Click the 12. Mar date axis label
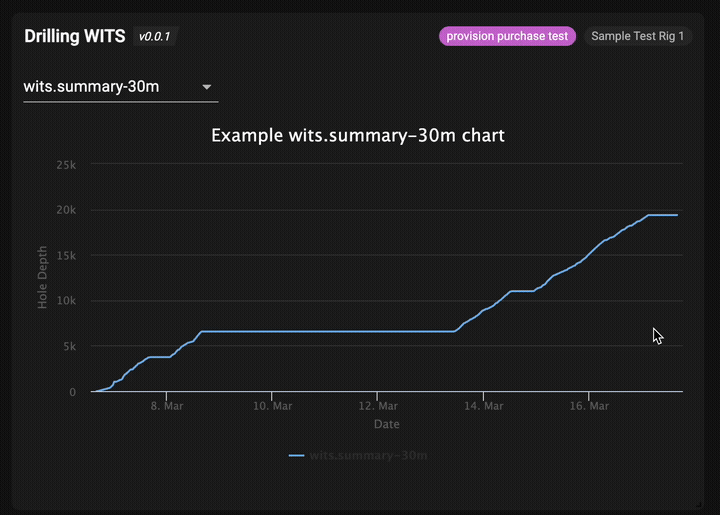 (x=378, y=406)
